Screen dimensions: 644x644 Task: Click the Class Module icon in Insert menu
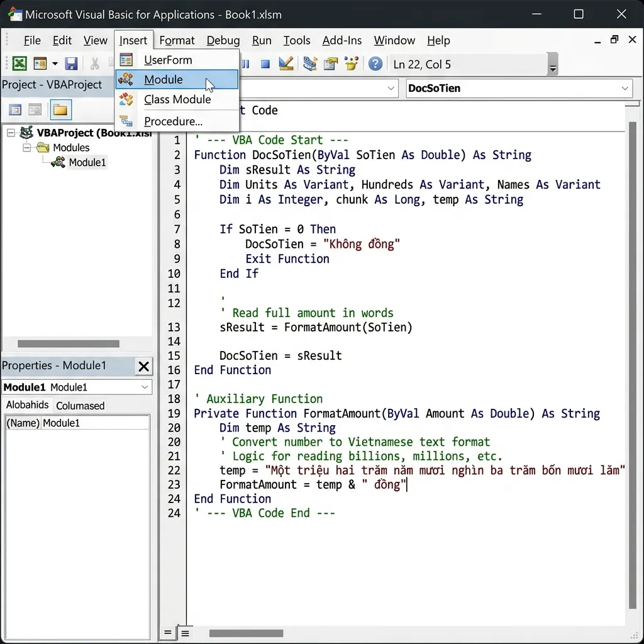(126, 99)
